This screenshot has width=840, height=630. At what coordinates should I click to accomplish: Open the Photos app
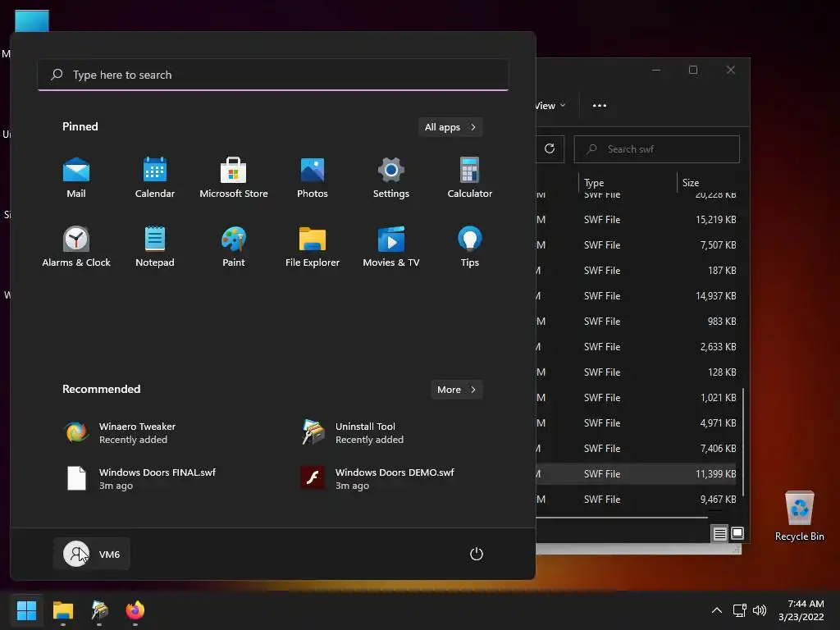click(x=313, y=178)
